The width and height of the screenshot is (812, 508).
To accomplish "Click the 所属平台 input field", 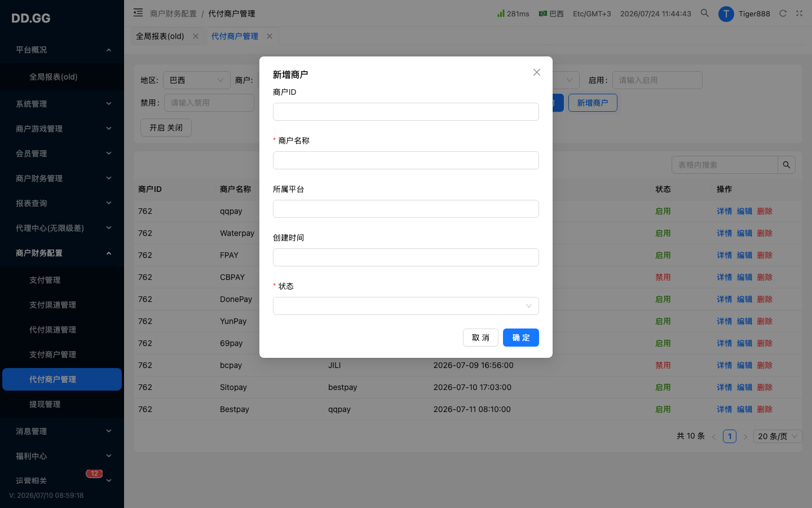I will [x=406, y=209].
